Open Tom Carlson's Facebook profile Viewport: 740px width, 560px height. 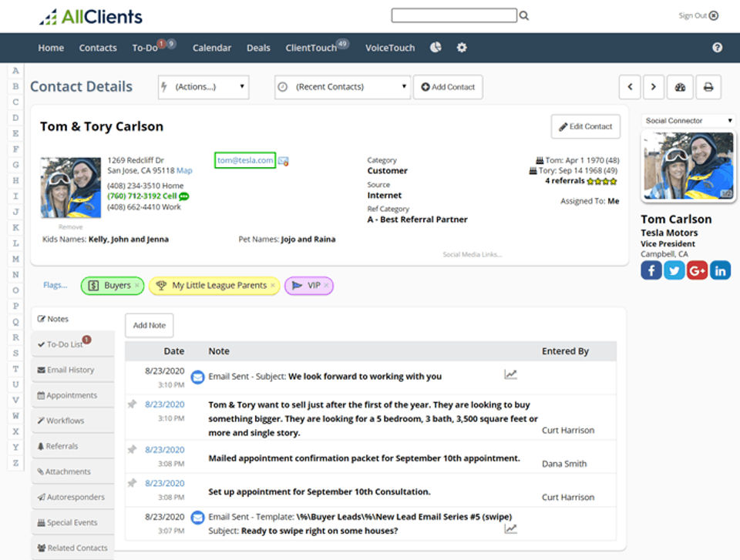coord(651,270)
